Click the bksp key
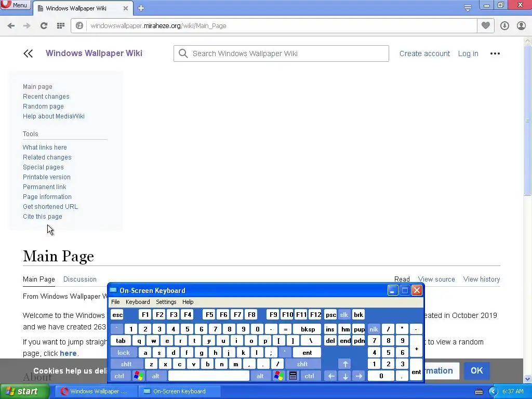Screen dimensions: 532x399 point(308,329)
